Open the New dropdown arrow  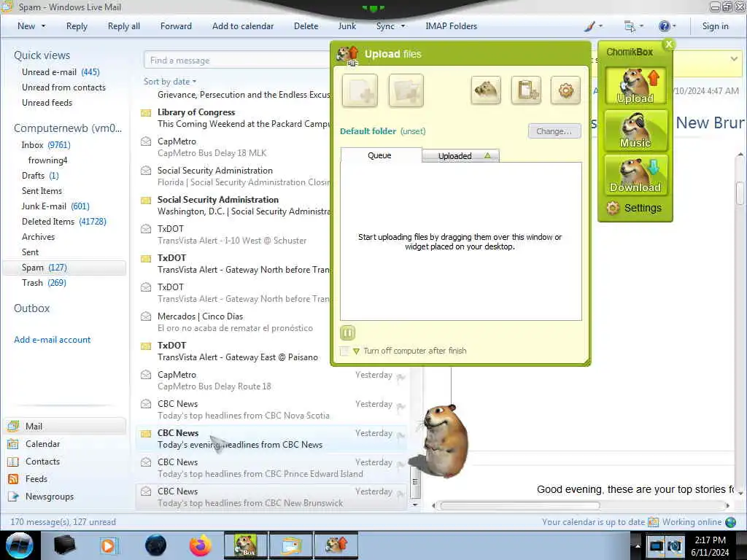(43, 26)
